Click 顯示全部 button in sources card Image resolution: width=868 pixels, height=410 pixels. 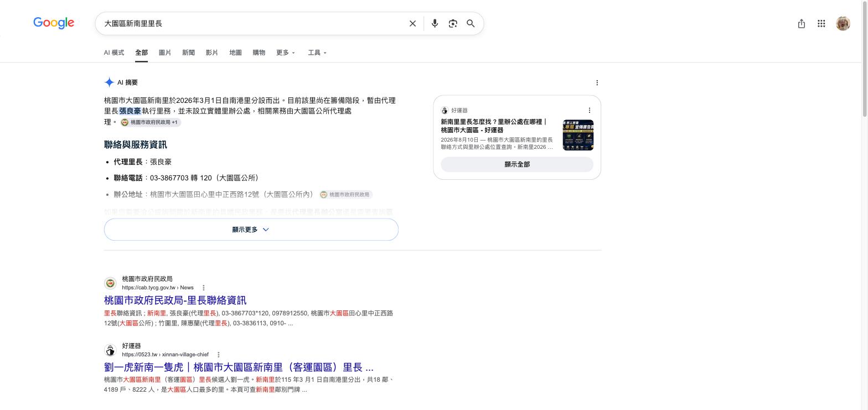click(517, 164)
